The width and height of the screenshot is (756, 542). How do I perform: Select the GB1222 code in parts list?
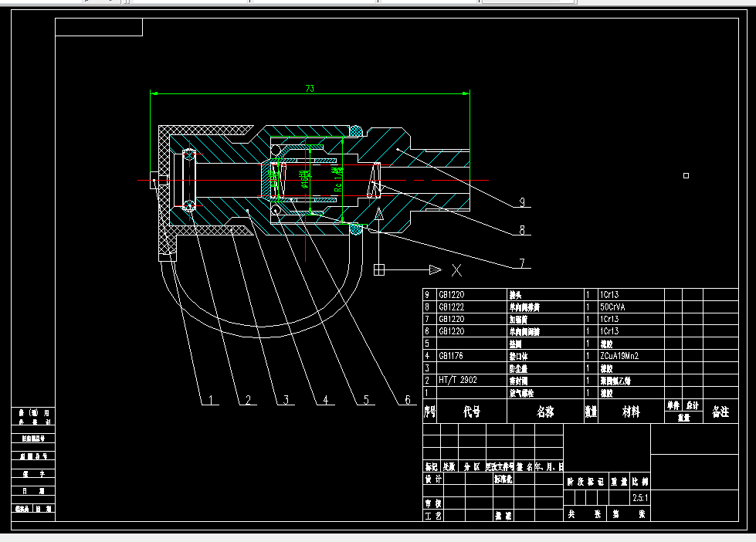(451, 307)
